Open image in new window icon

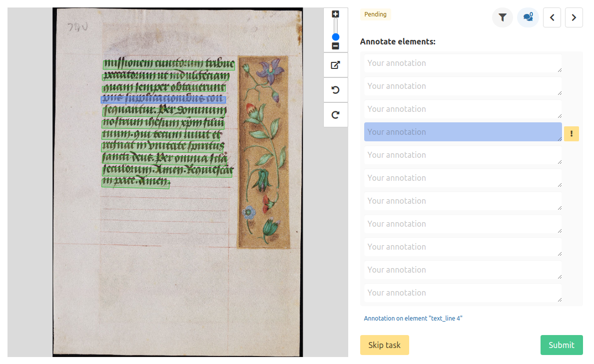(336, 65)
